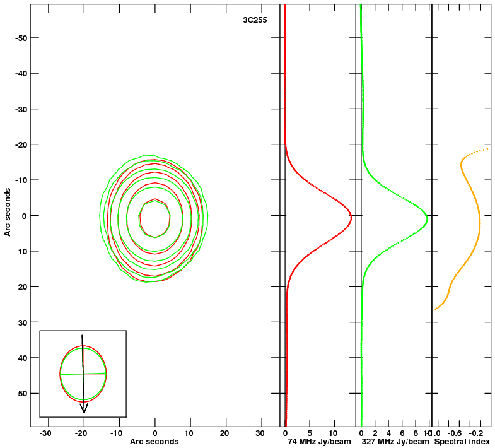Select the vertical axis tick label -20

[21, 144]
